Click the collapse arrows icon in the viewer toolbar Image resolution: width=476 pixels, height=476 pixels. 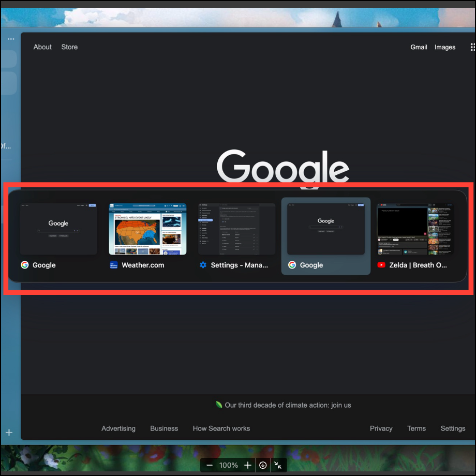point(278,465)
